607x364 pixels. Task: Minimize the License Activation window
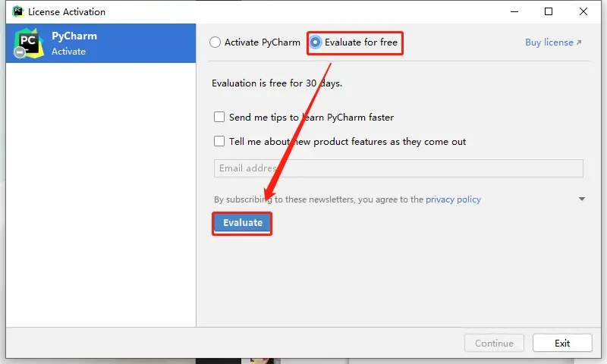[x=514, y=11]
